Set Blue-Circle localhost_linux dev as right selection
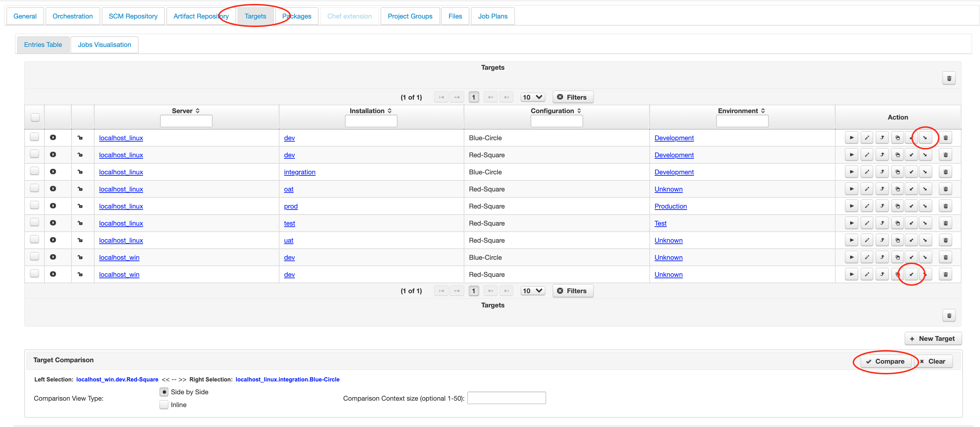This screenshot has height=427, width=980. 925,138
